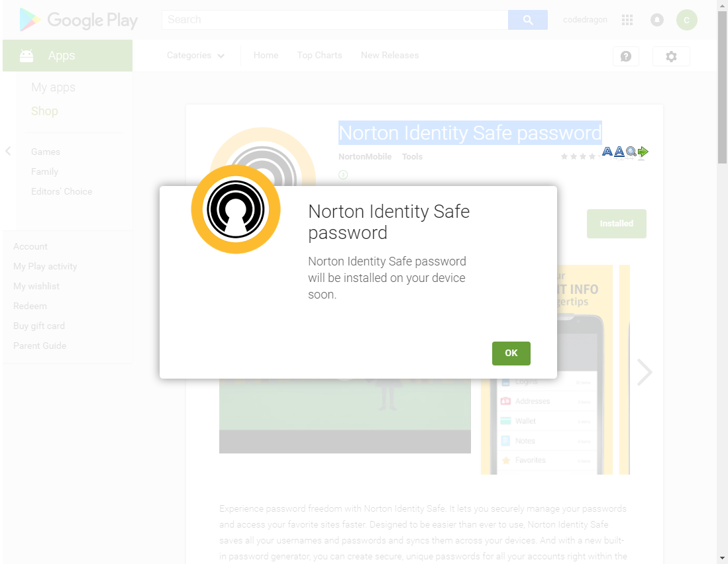The height and width of the screenshot is (564, 728).
Task: Expand the Categories dropdown
Action: click(195, 55)
